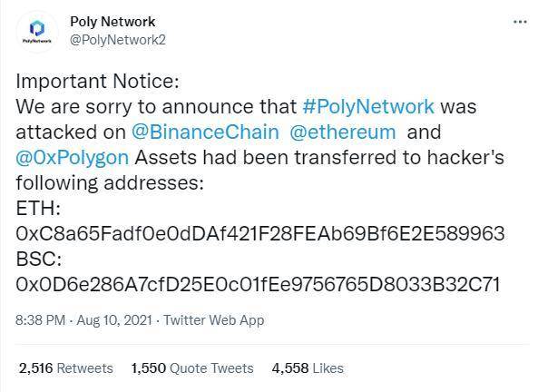Click the Important Notice heading text
The width and height of the screenshot is (538, 392).
pos(97,82)
